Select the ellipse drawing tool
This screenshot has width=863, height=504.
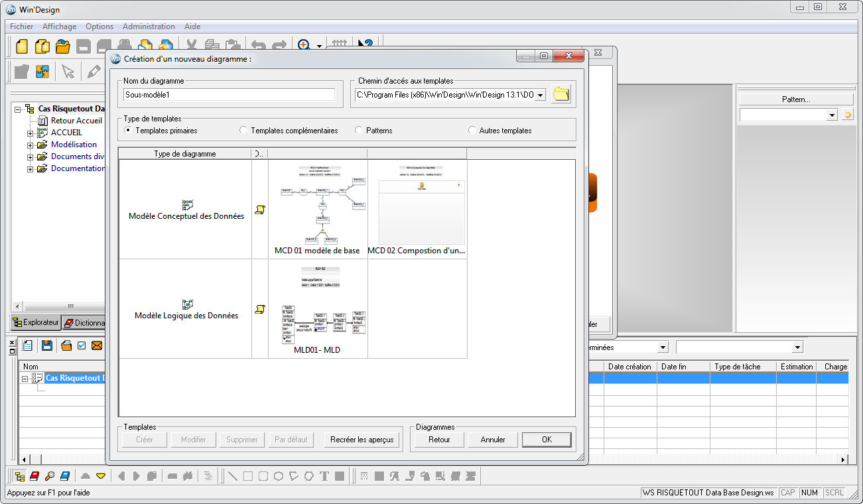coord(279,476)
